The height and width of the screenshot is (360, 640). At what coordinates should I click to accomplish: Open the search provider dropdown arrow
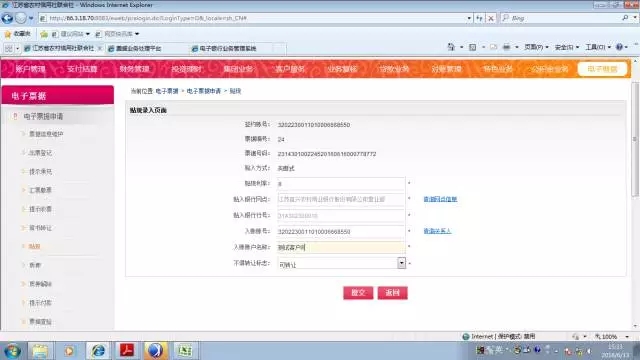click(635, 18)
